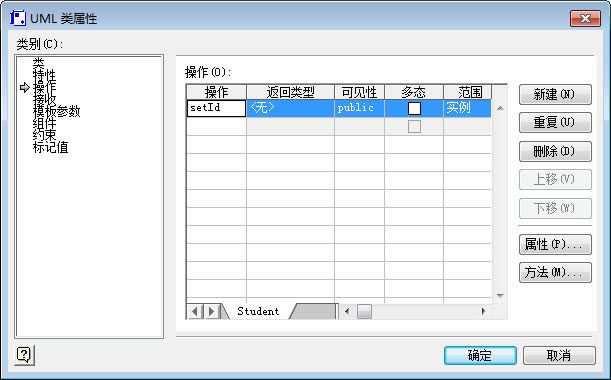Screen dimensions: 611x380
Task: Click the 新建(N) button
Action: coord(555,94)
